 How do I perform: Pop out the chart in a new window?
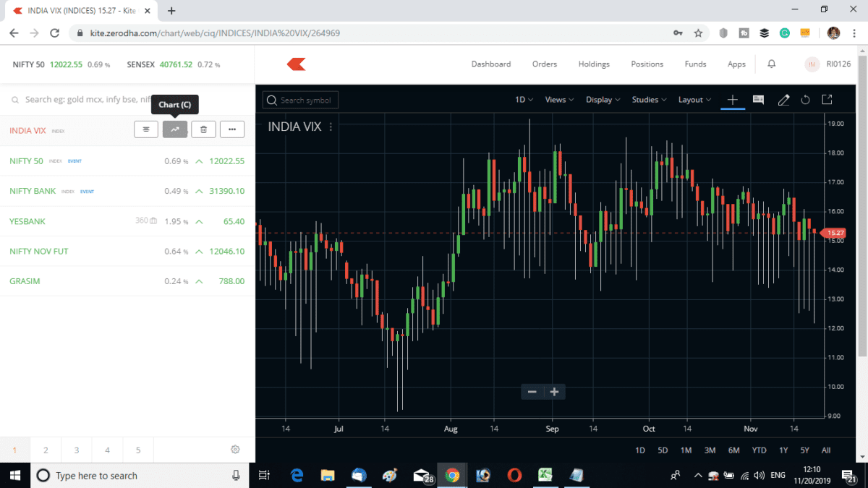(x=827, y=100)
